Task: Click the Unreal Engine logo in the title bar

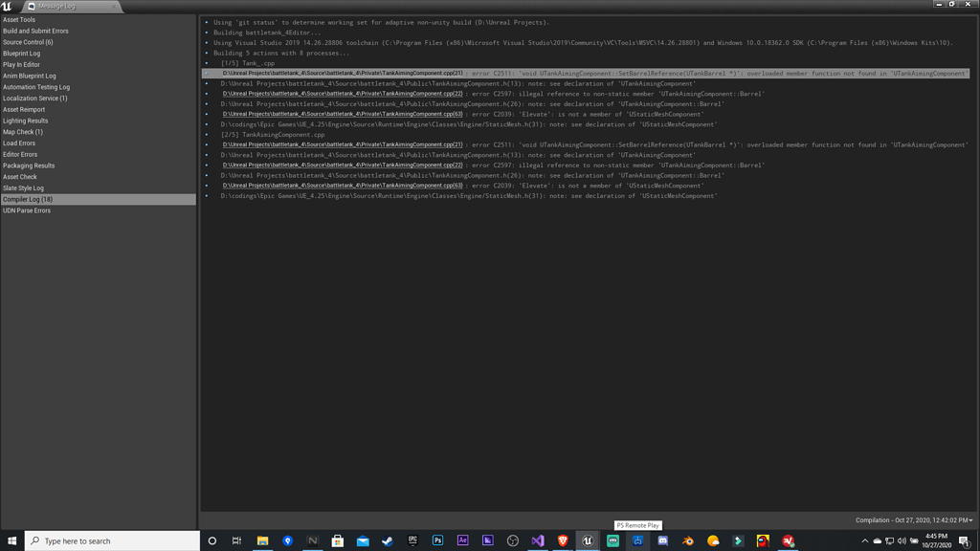Action: point(7,6)
